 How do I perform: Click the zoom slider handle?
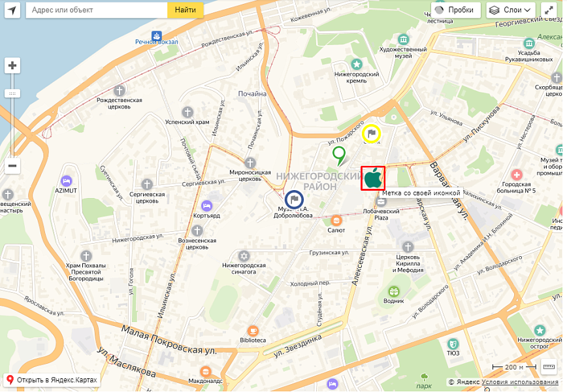[12, 93]
